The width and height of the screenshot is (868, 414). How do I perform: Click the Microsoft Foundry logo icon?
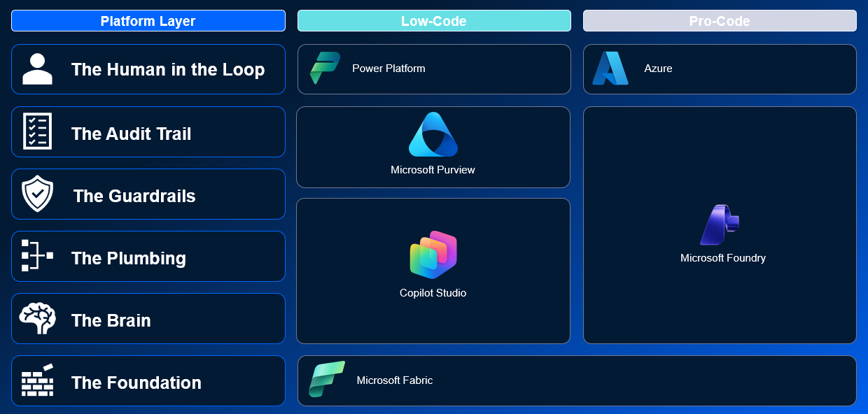tap(720, 224)
